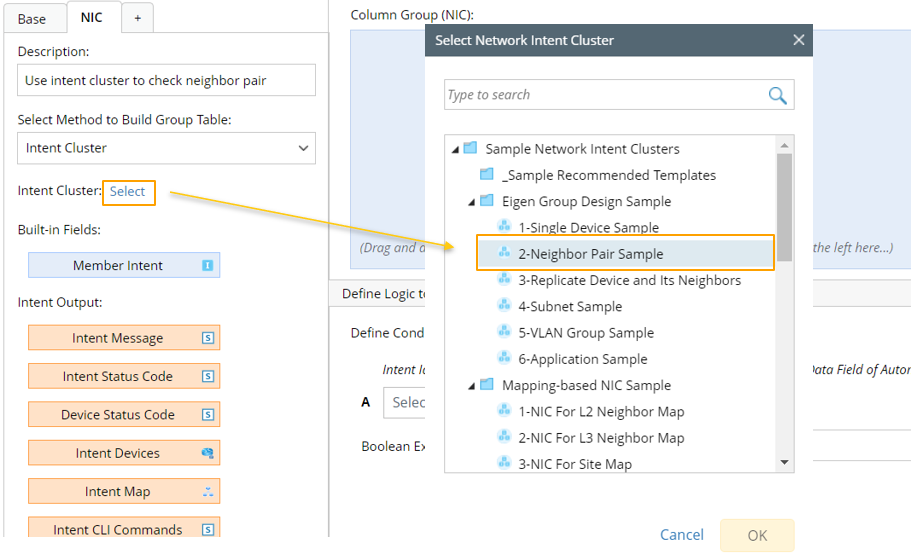Viewport: 911px width, 554px height.
Task: Click the Select intent cluster link
Action: pos(128,191)
